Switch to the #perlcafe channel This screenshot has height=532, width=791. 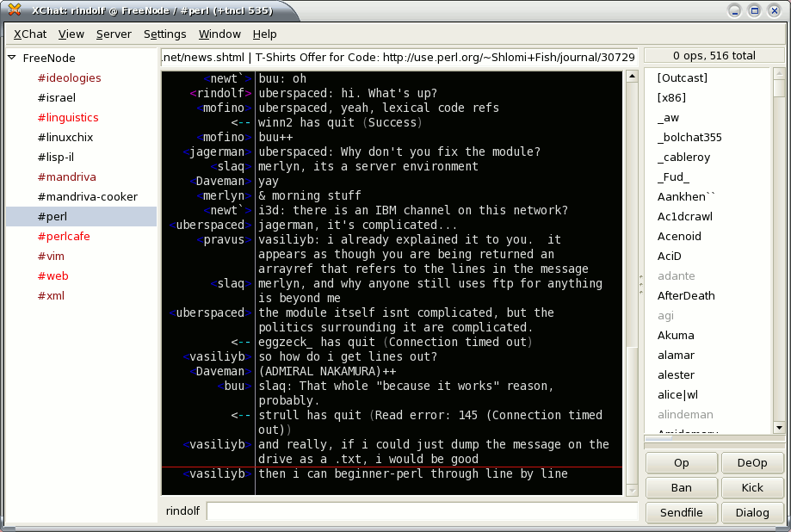(x=64, y=236)
